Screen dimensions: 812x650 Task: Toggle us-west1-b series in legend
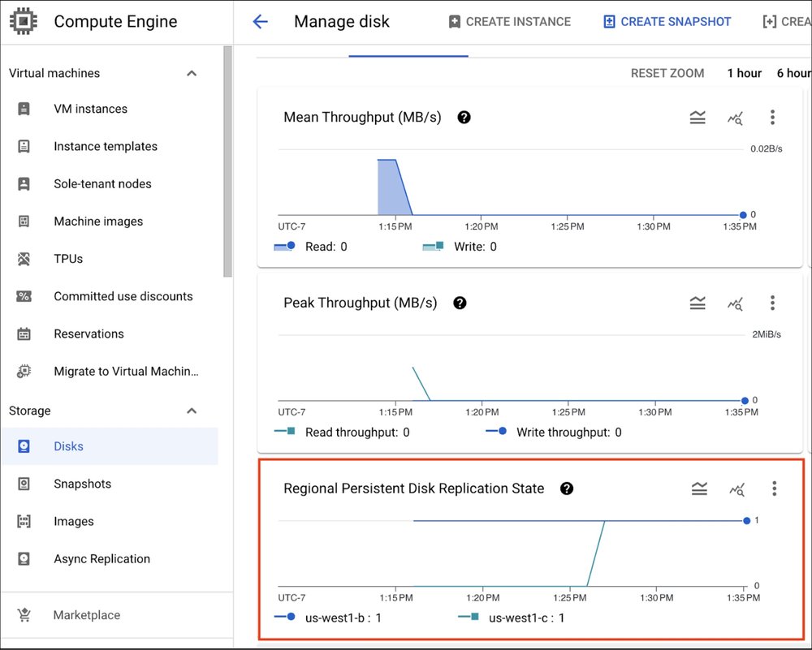tap(328, 618)
